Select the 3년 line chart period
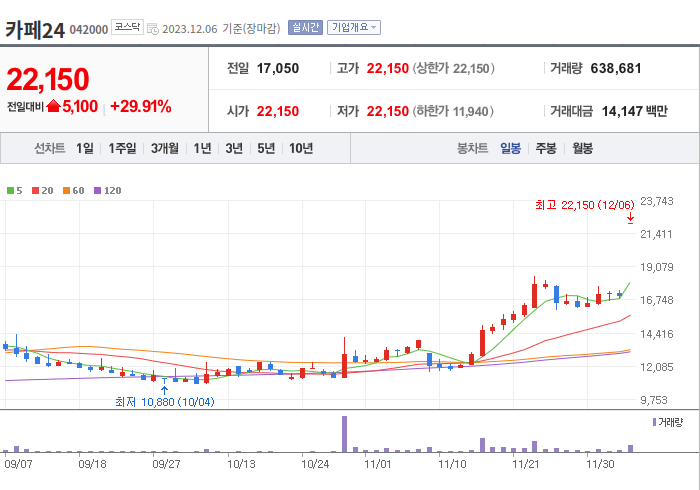This screenshot has height=490, width=700. tap(234, 148)
